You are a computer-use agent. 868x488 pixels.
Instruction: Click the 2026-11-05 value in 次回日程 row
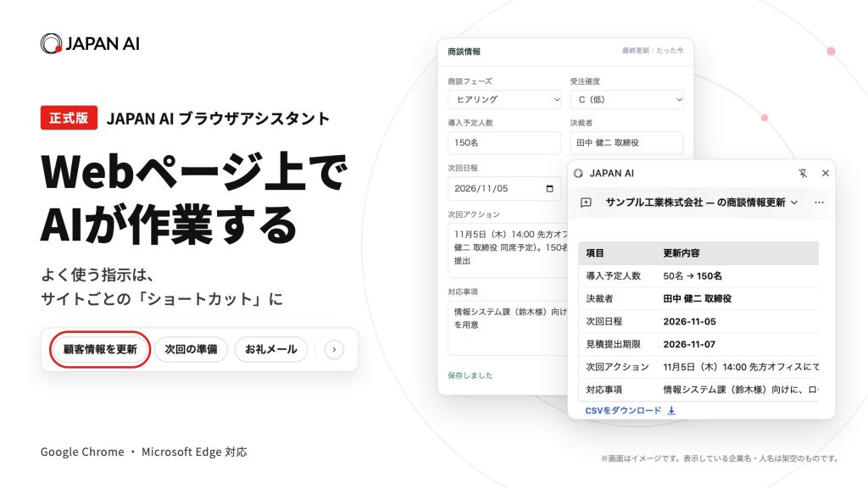pyautogui.click(x=690, y=321)
